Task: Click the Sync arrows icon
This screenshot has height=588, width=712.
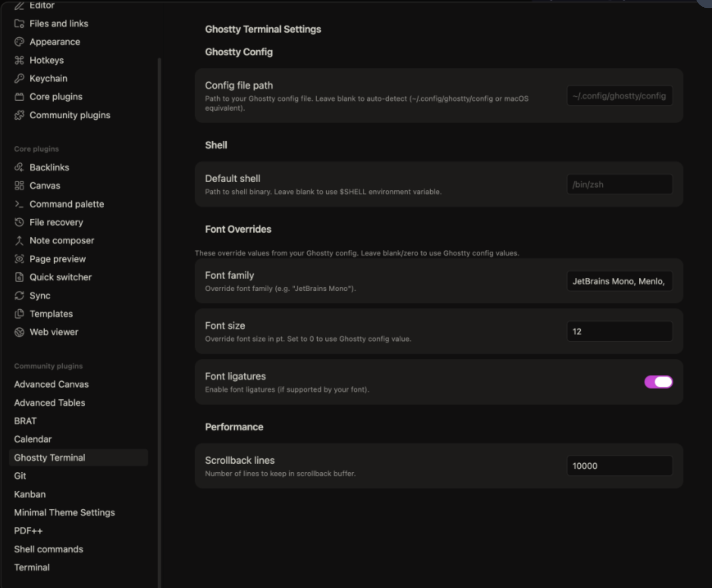Action: click(19, 296)
